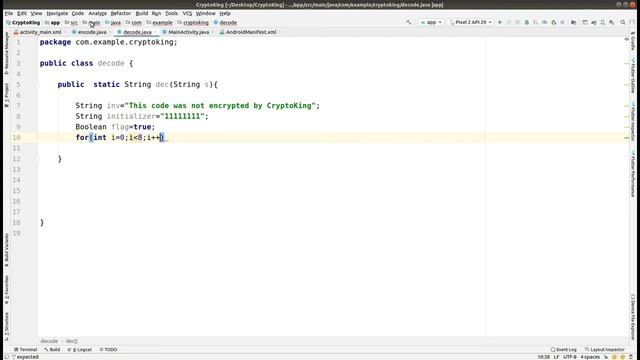This screenshot has width=640, height=360.
Task: Open the Build tool window
Action: click(x=52, y=350)
